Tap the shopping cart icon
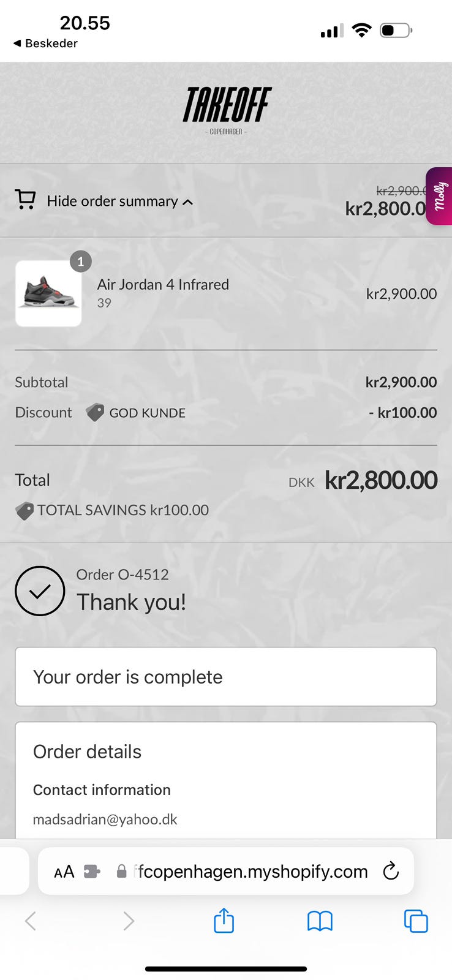The image size is (452, 980). [x=25, y=200]
